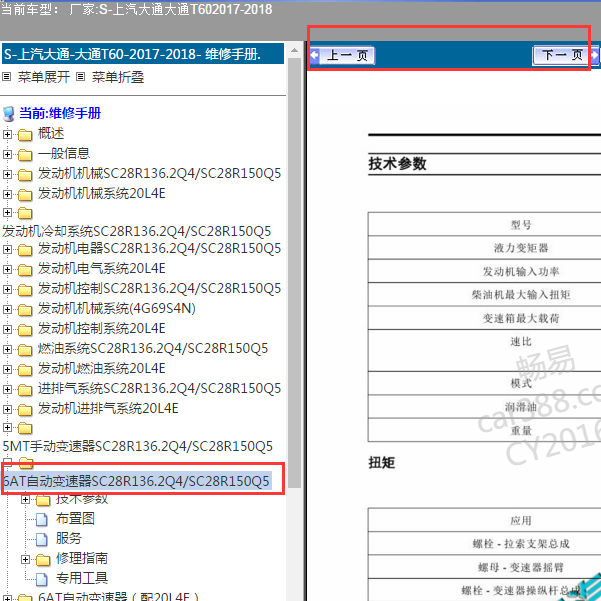Click document icon of 专用工具
The width and height of the screenshot is (601, 601).
[x=42, y=580]
